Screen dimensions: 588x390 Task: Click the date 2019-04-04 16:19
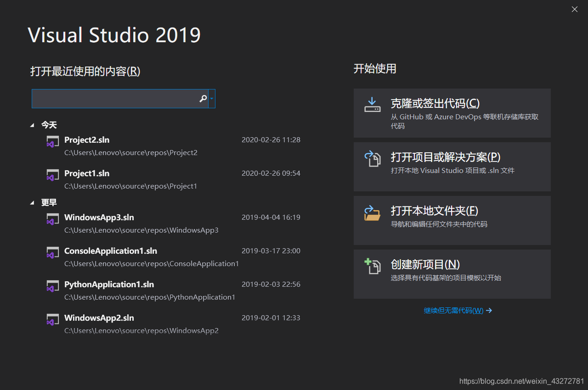click(x=271, y=217)
